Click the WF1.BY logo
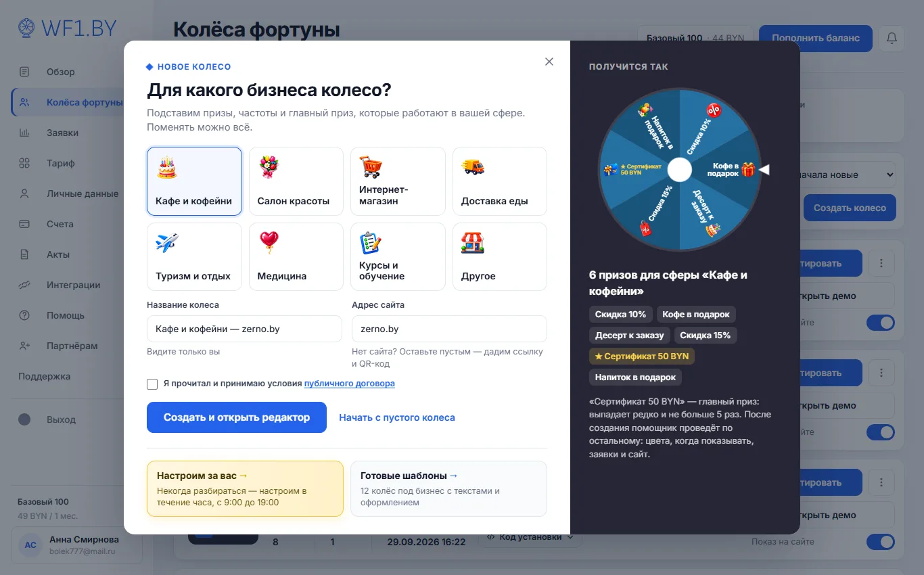Viewport: 924px width, 575px height. [x=68, y=28]
